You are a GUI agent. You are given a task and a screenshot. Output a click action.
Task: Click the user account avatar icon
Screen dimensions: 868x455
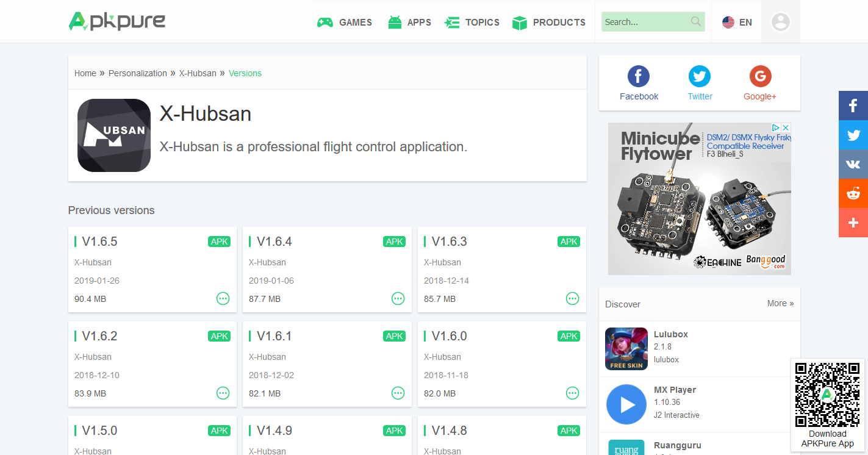pyautogui.click(x=781, y=22)
